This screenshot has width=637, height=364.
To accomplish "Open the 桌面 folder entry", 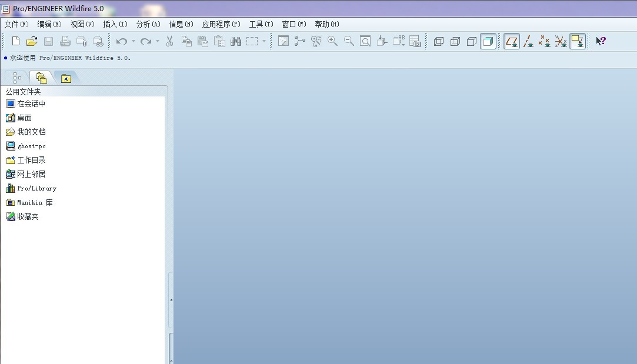I will click(x=19, y=118).
